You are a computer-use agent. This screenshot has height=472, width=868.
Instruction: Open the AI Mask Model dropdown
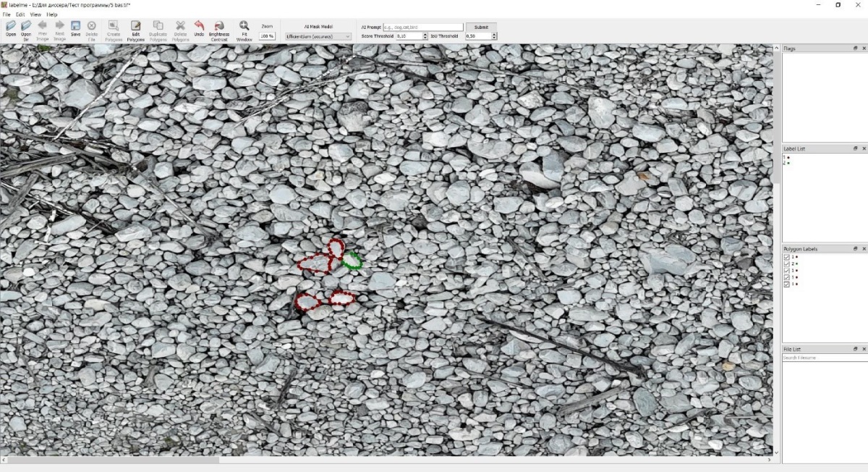(x=318, y=36)
